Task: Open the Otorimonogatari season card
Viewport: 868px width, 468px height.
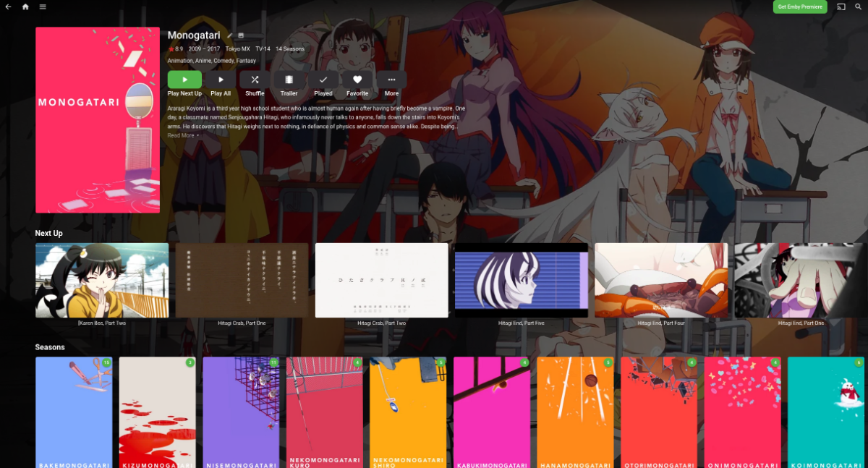Action: click(x=659, y=412)
